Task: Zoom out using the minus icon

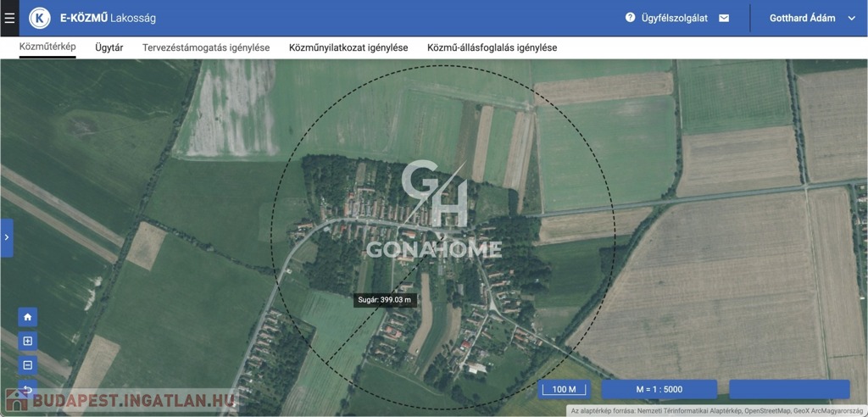Action: pos(28,365)
